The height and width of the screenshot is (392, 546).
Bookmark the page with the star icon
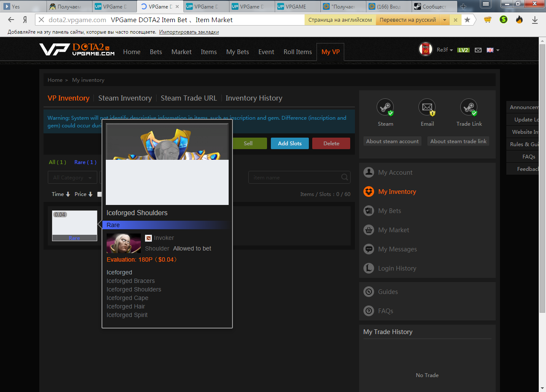(x=467, y=20)
